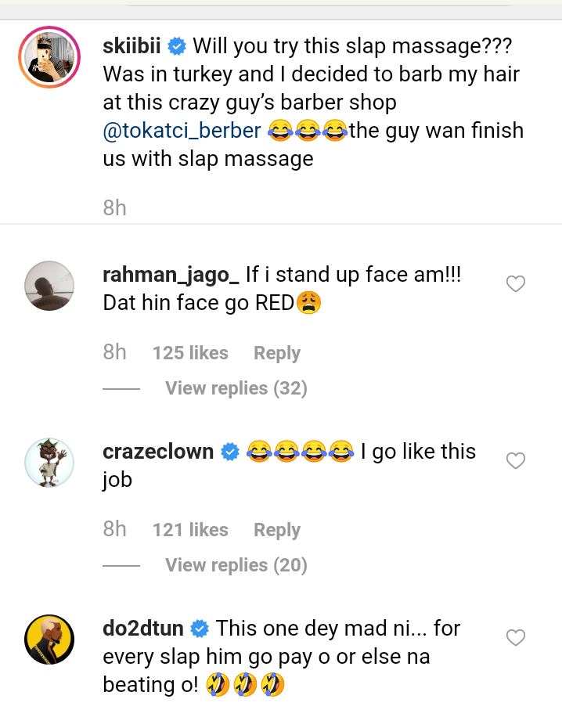Image resolution: width=562 pixels, height=728 pixels.
Task: Open crazeclown profile avatar
Action: [x=49, y=463]
